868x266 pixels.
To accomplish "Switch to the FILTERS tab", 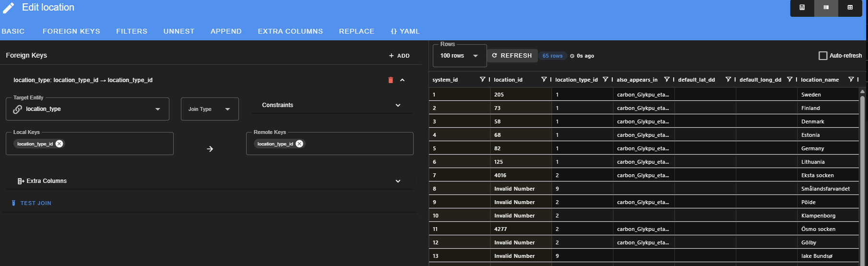I will pos(131,31).
